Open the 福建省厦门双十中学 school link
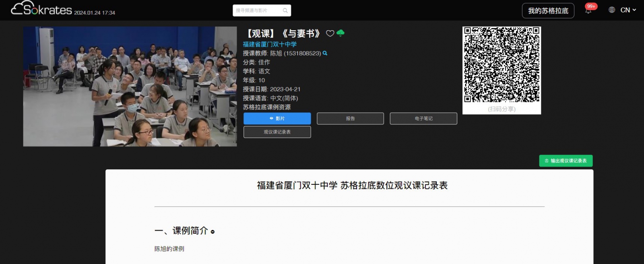This screenshot has width=644, height=264. (270, 44)
